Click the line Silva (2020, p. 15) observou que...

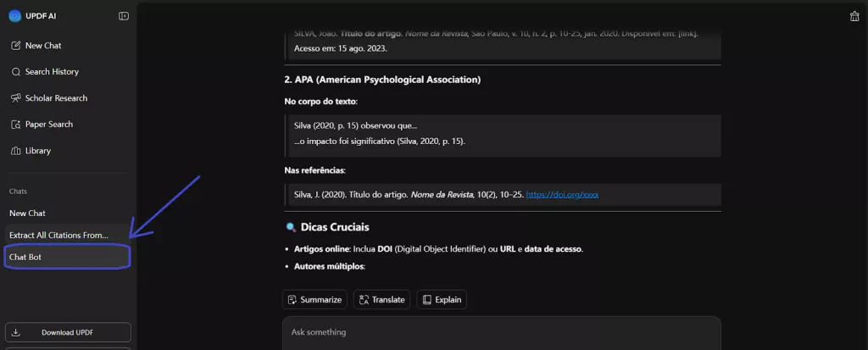[x=355, y=125]
